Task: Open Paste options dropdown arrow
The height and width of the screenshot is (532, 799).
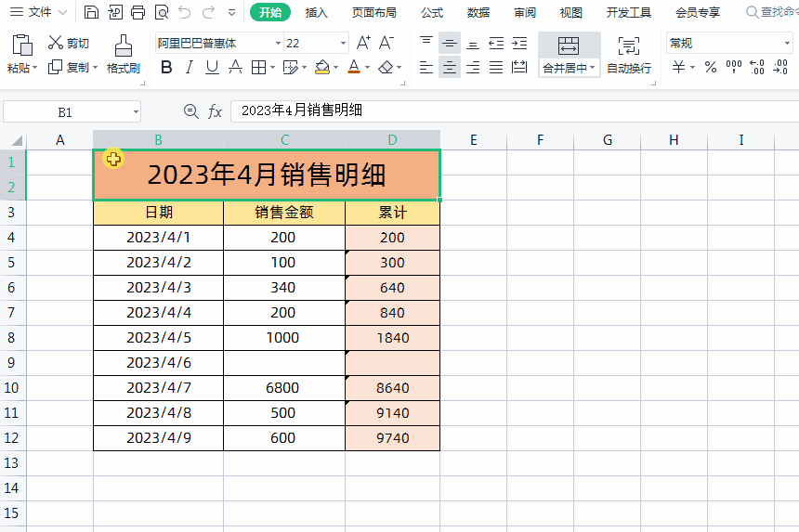Action: [x=34, y=68]
